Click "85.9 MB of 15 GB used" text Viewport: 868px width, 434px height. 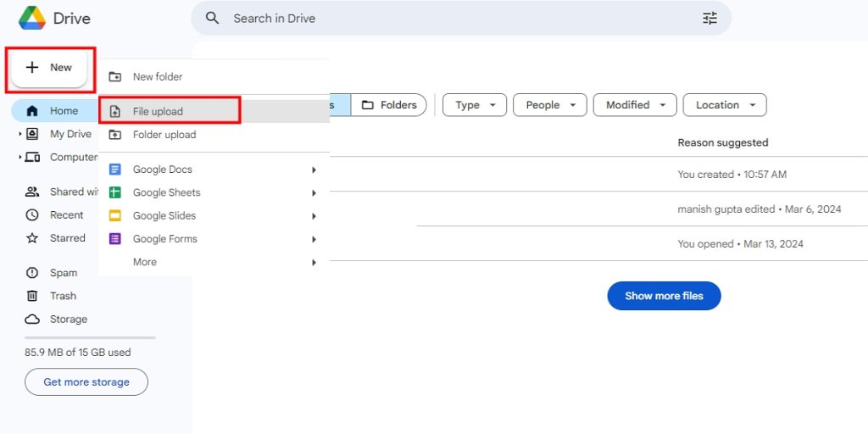78,352
